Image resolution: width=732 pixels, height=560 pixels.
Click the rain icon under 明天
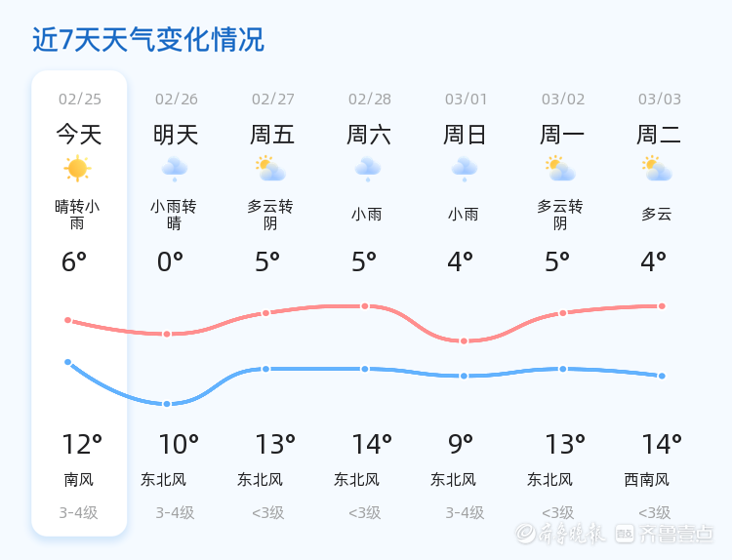coord(175,169)
